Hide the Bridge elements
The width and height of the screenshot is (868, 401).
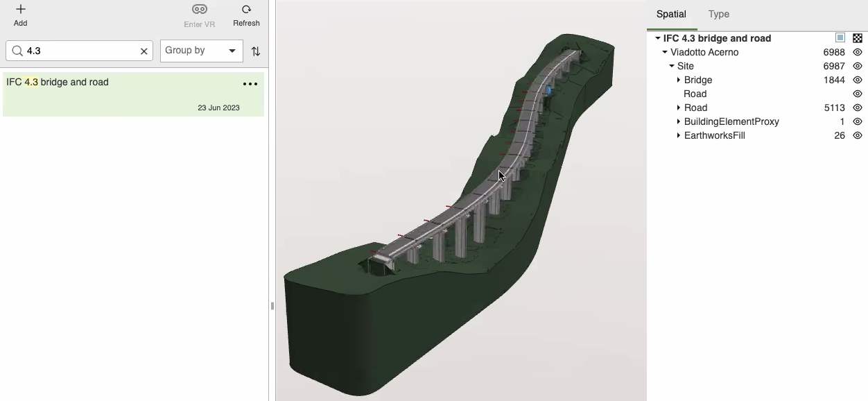click(858, 80)
